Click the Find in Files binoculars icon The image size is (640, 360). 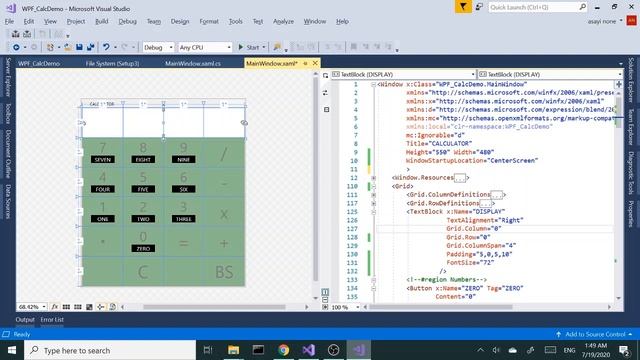(x=277, y=47)
